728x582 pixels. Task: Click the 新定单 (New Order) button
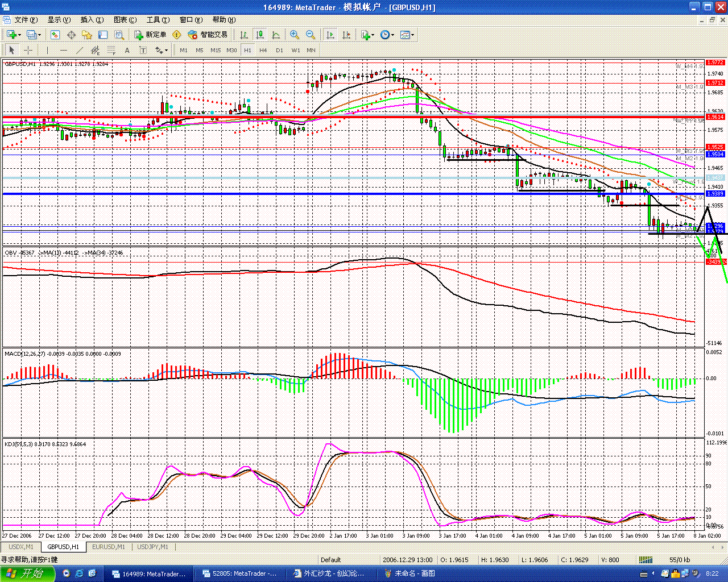click(x=150, y=35)
